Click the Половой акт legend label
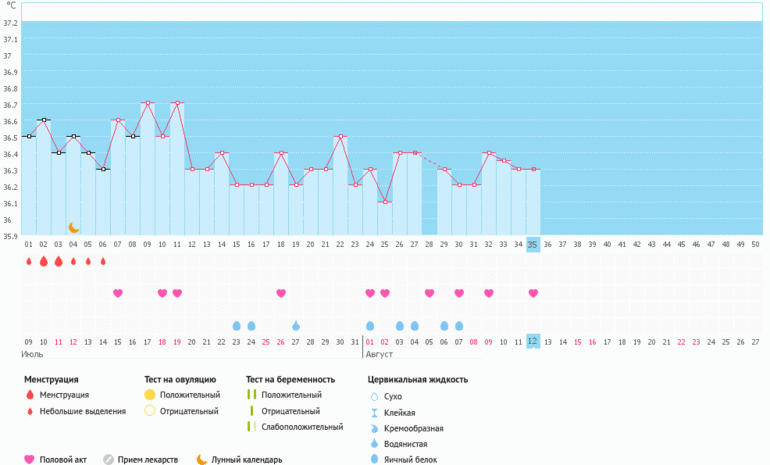 tap(63, 460)
